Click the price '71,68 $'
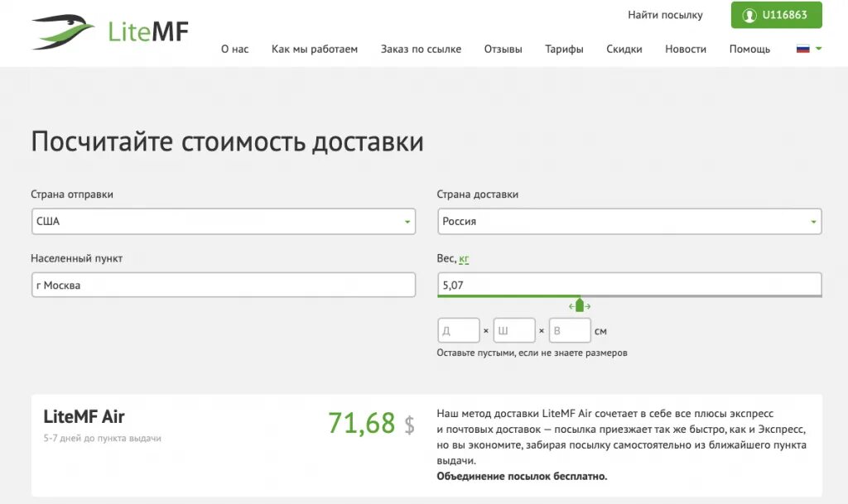Screen dimensions: 848x504 [372, 424]
